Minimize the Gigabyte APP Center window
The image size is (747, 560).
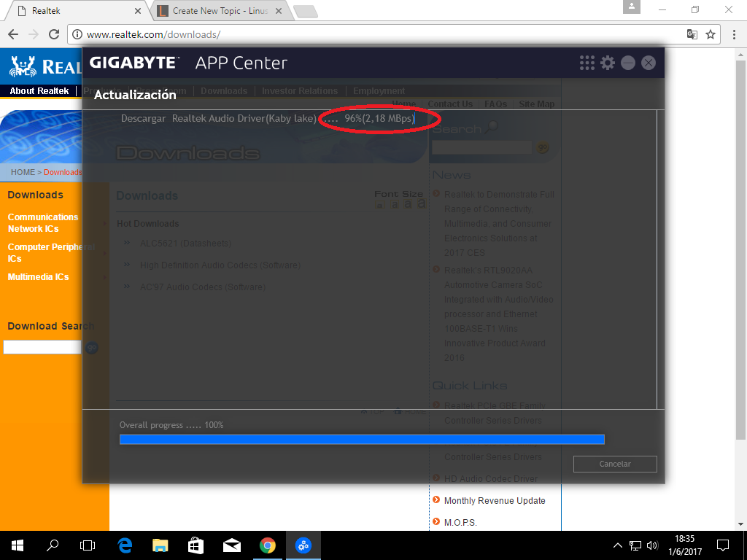click(628, 63)
